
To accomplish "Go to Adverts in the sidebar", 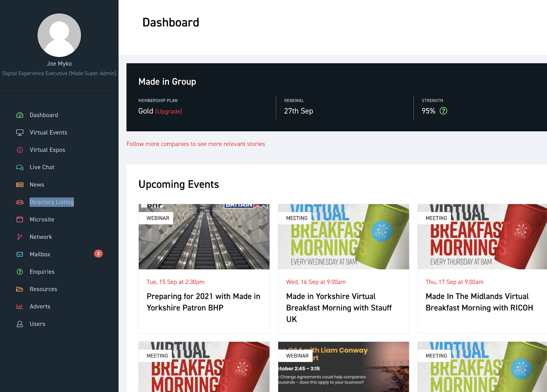I will coord(40,307).
